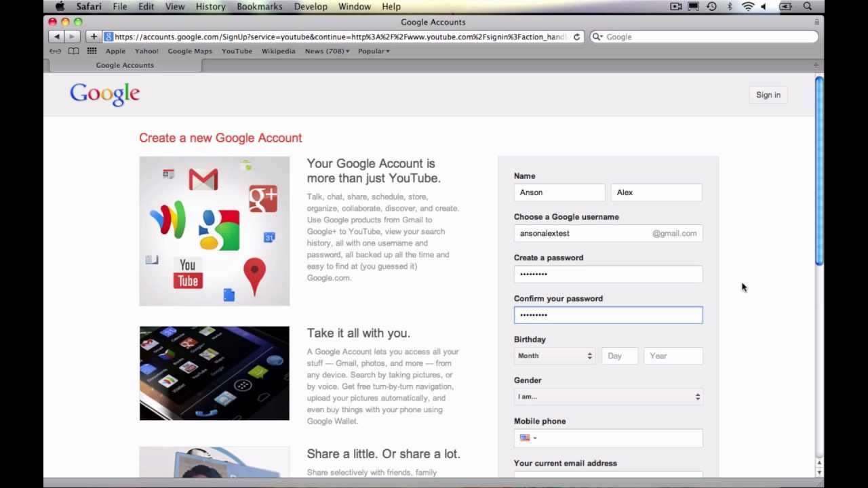Viewport: 868px width, 488px height.
Task: Open the Safari menu
Action: [x=89, y=6]
